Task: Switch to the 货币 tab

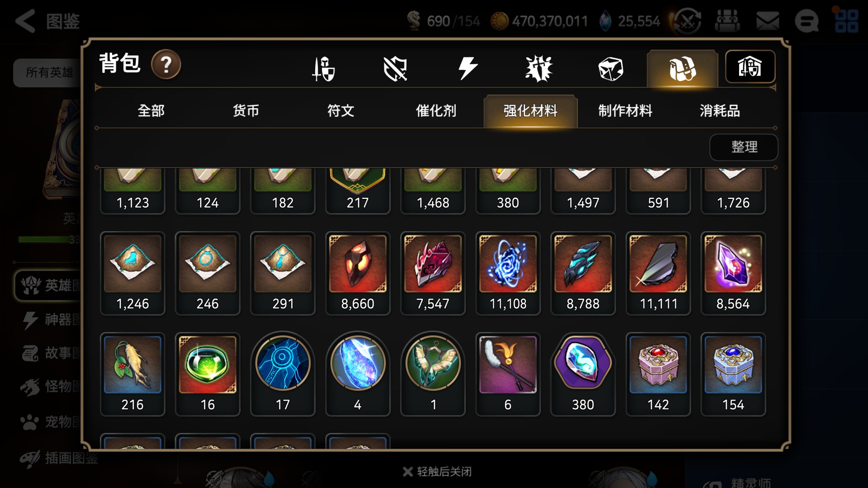Action: pos(246,111)
